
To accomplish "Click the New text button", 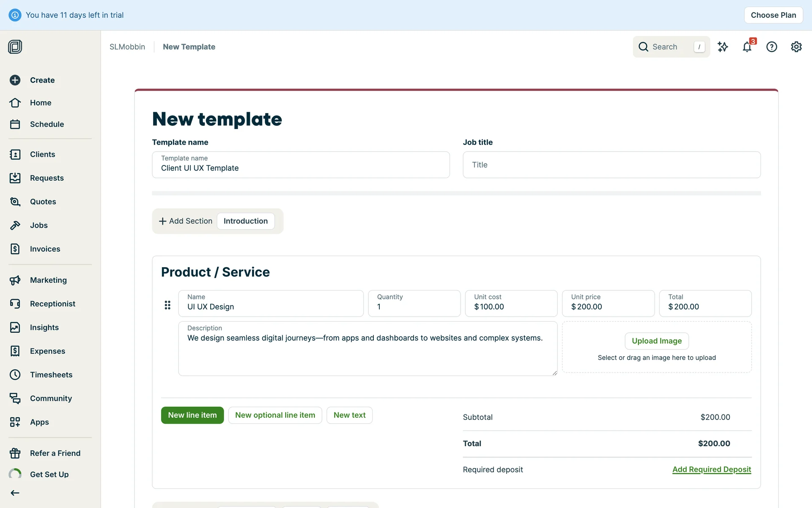I will pyautogui.click(x=349, y=415).
